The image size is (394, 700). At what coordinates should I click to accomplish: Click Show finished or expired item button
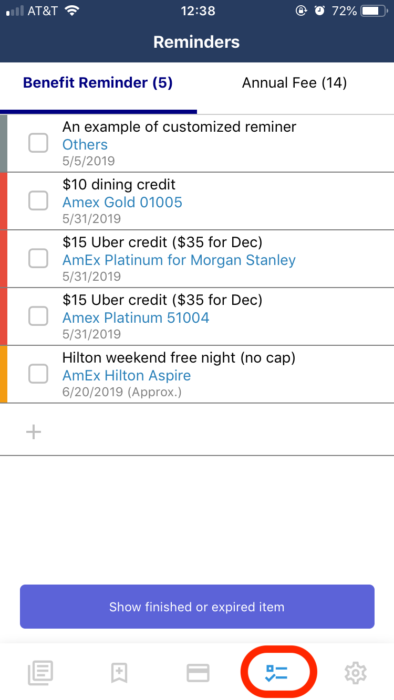197,607
